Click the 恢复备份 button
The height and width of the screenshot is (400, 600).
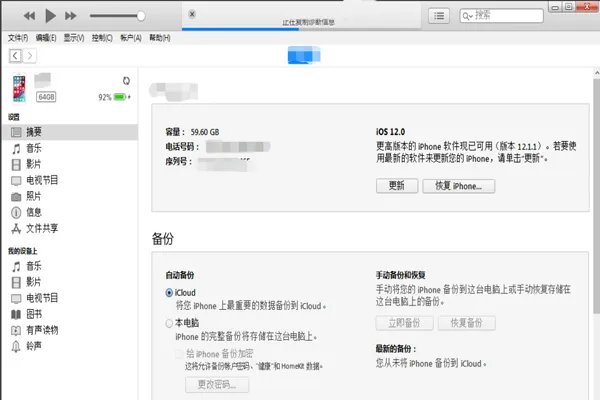point(467,323)
